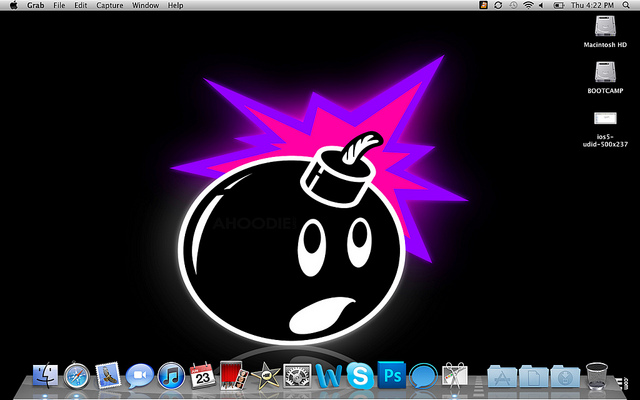Open System Preferences gear icon in Dock

[297, 376]
